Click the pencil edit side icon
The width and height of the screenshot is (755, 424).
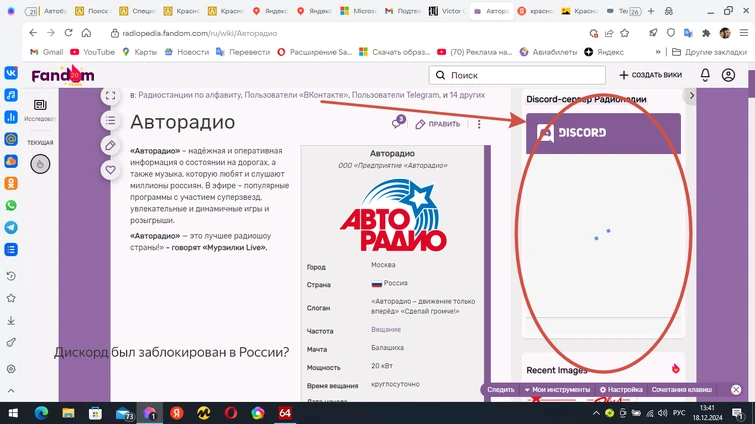pyautogui.click(x=110, y=145)
